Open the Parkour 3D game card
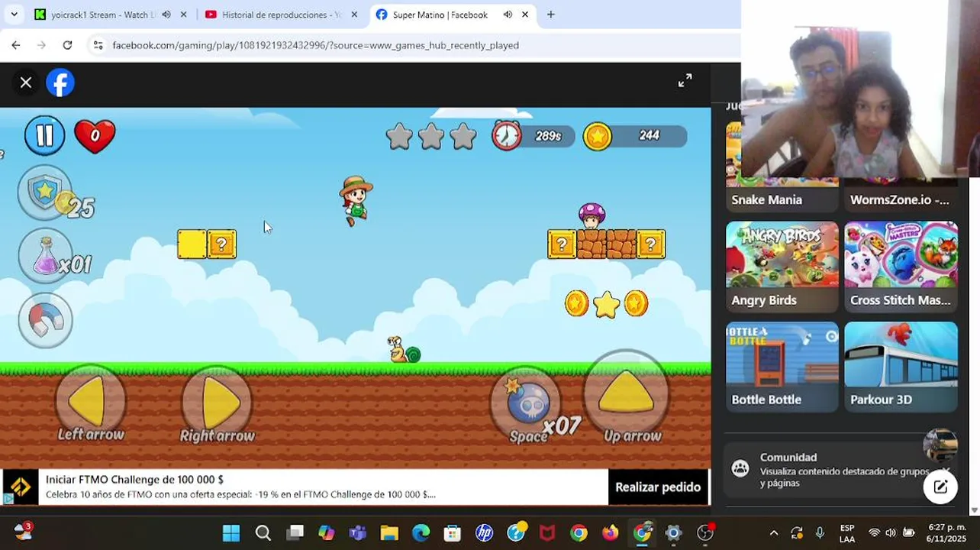This screenshot has height=550, width=980. point(901,367)
